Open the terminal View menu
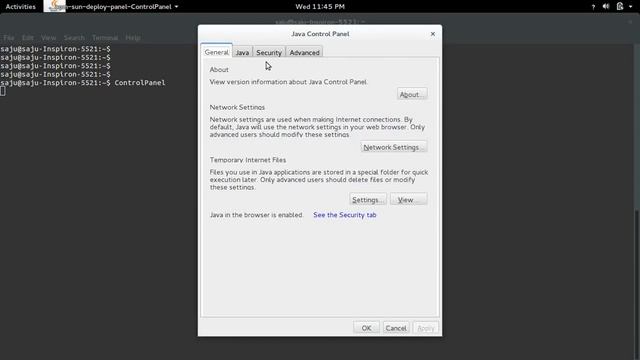 48,38
